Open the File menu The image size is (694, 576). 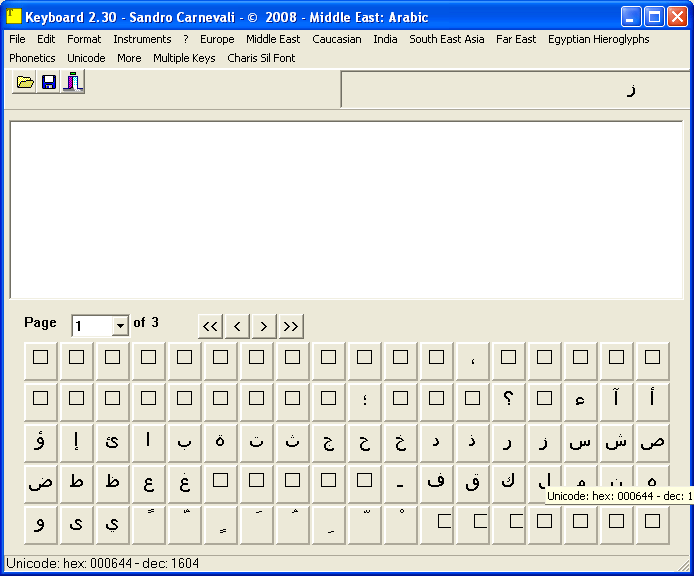[17, 39]
